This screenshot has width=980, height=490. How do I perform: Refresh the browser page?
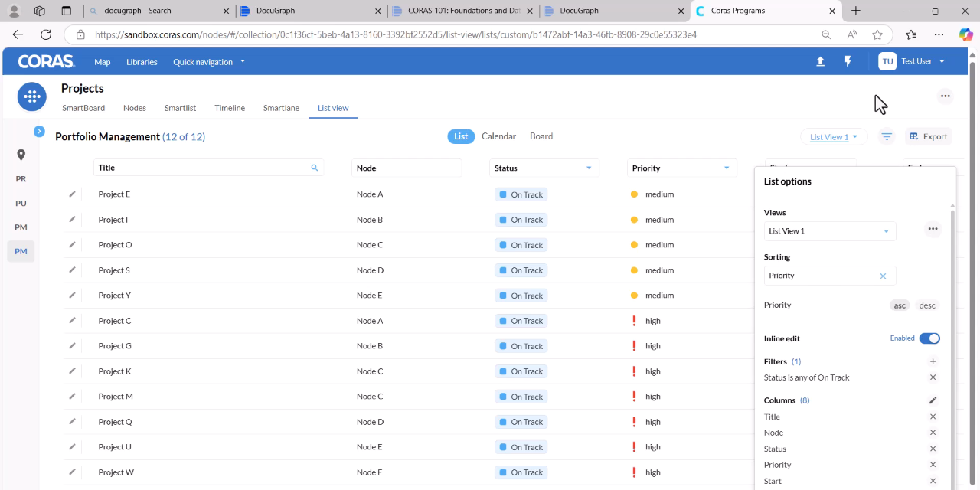[46, 34]
